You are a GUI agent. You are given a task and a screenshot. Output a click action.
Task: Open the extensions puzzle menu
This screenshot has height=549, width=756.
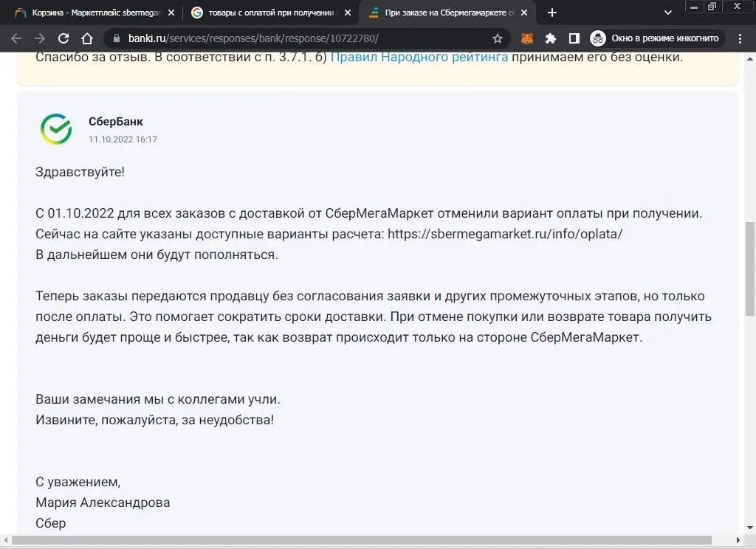[x=551, y=38]
